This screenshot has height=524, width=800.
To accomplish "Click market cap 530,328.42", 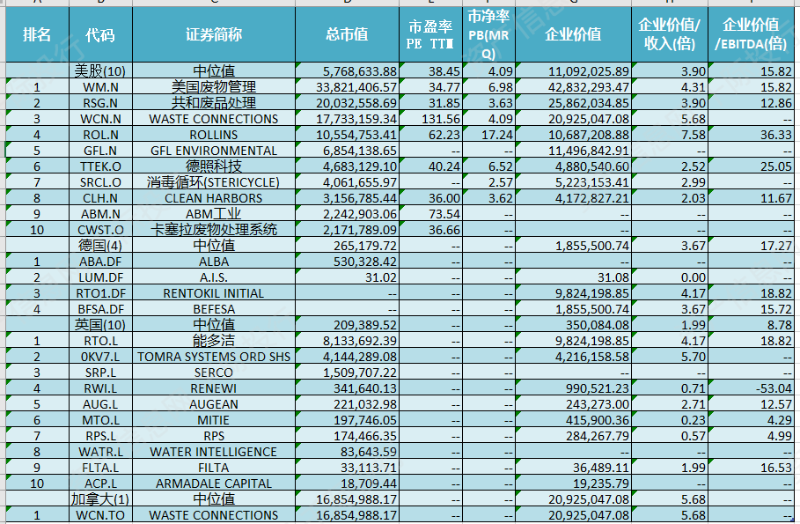I will 347,261.
